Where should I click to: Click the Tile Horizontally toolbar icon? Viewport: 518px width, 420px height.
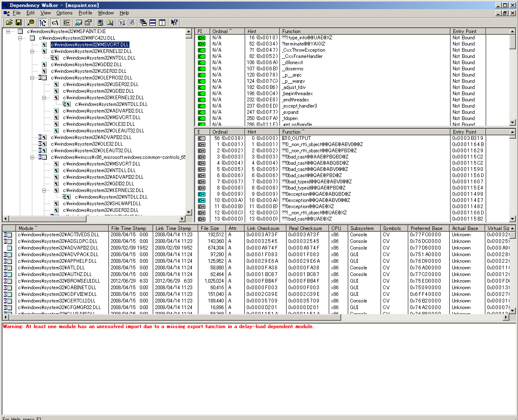(153, 23)
